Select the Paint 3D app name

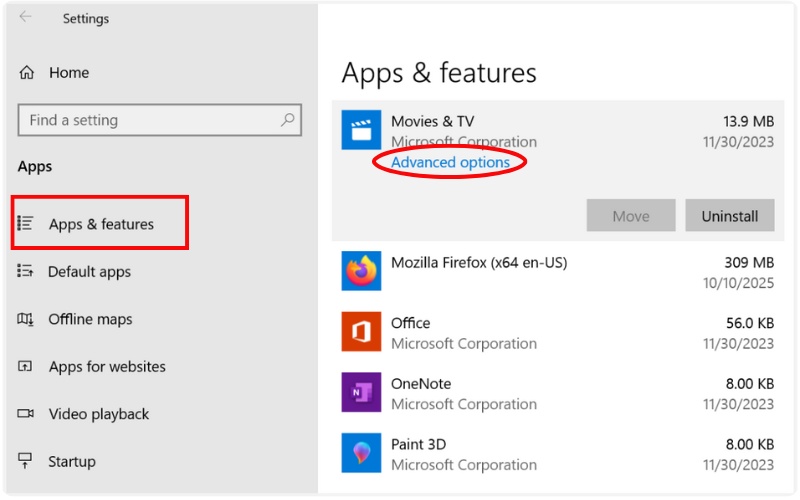(418, 444)
